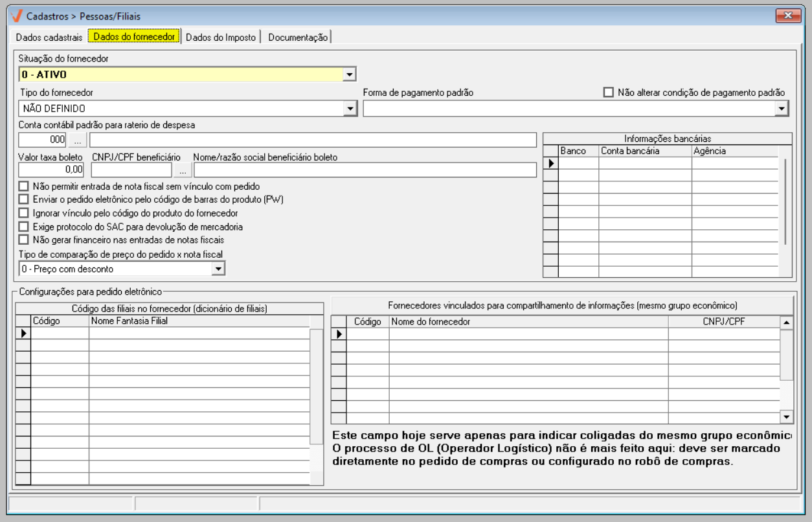Select the first row marker in Informações bancárias
This screenshot has height=522, width=812.
click(550, 163)
